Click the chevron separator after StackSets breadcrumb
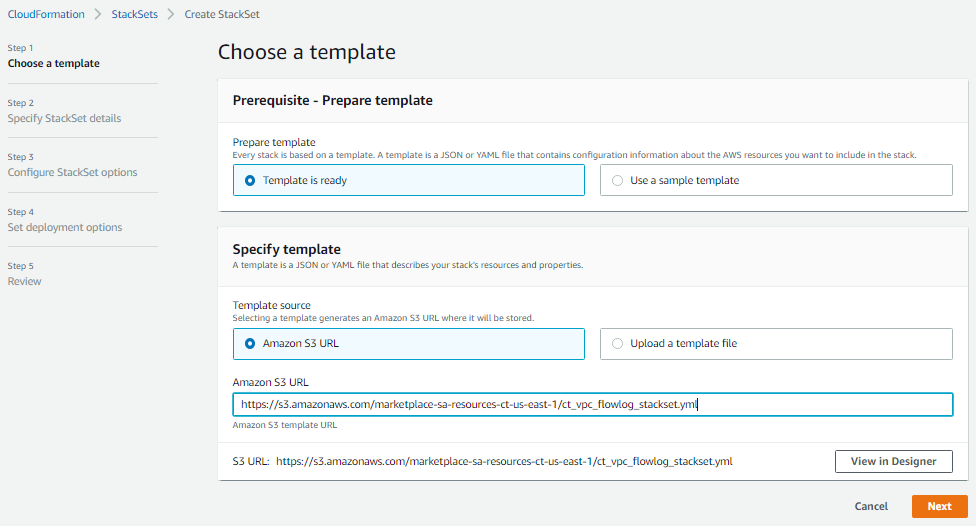 (x=171, y=15)
